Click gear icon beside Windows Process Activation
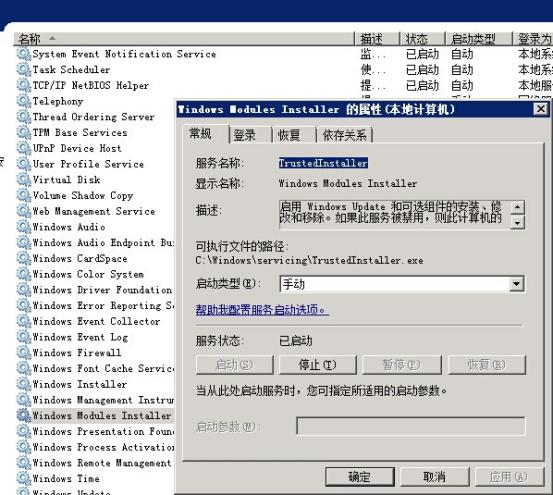 click(24, 447)
